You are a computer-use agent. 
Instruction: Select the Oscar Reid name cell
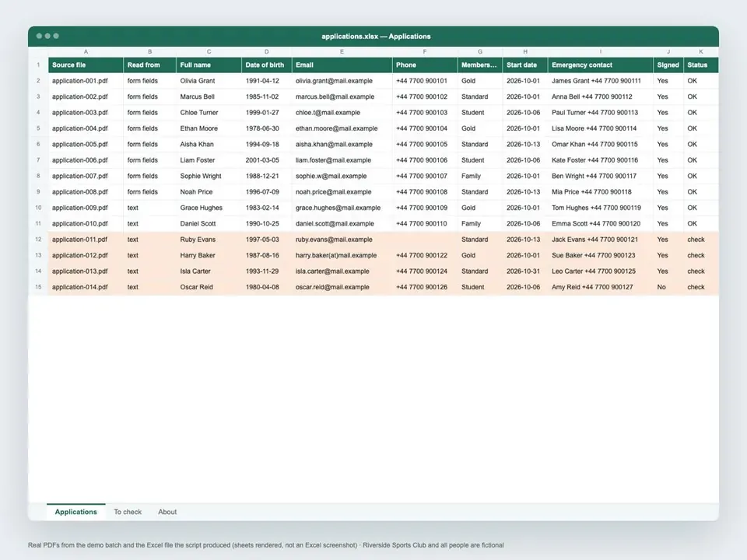(209, 287)
